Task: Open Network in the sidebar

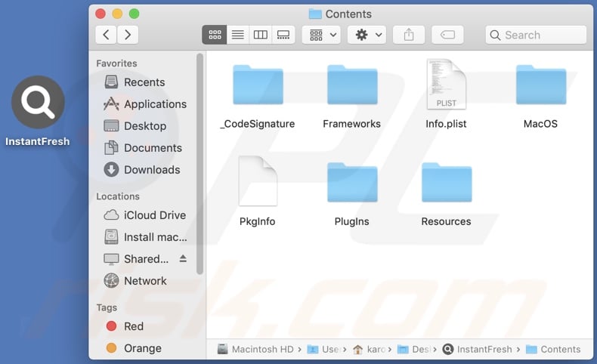Action: click(135, 281)
